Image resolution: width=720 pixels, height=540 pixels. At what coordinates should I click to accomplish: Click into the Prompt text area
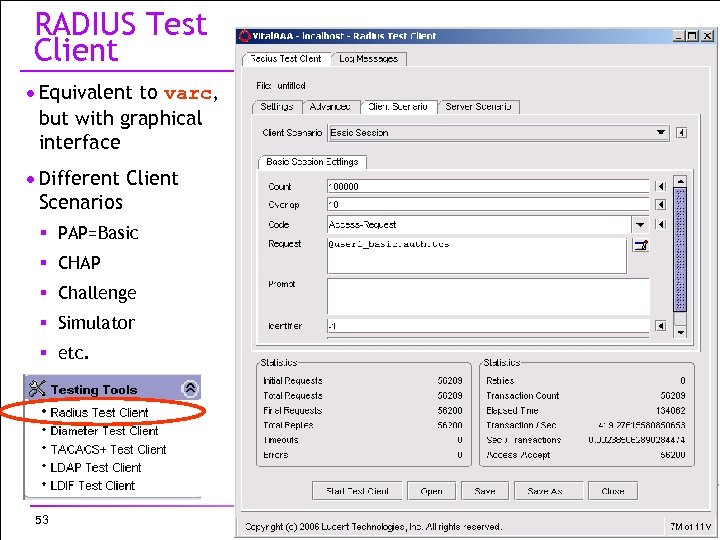[x=488, y=297]
